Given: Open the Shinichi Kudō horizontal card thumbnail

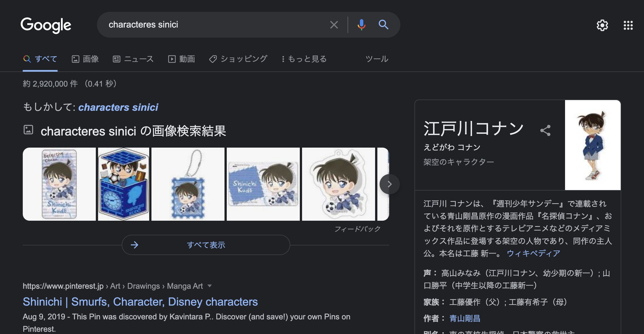Looking at the screenshot, I should coord(263,184).
